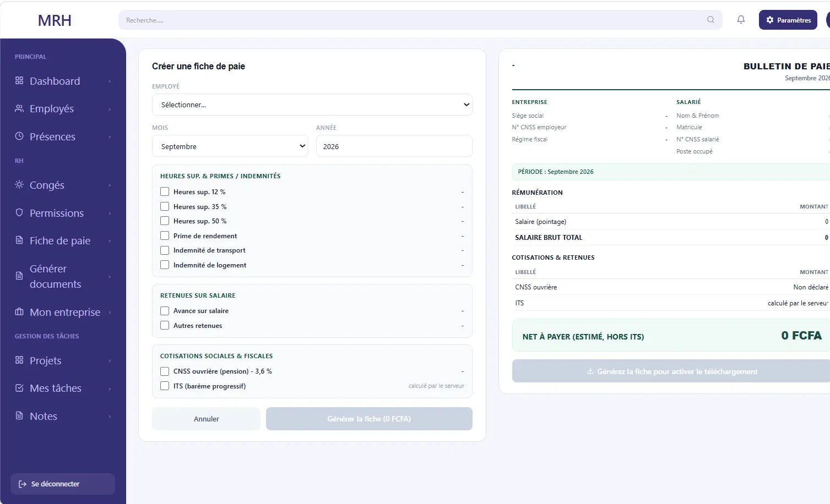Click the Annuler button
Viewport: 830px width, 504px height.
[x=206, y=419]
